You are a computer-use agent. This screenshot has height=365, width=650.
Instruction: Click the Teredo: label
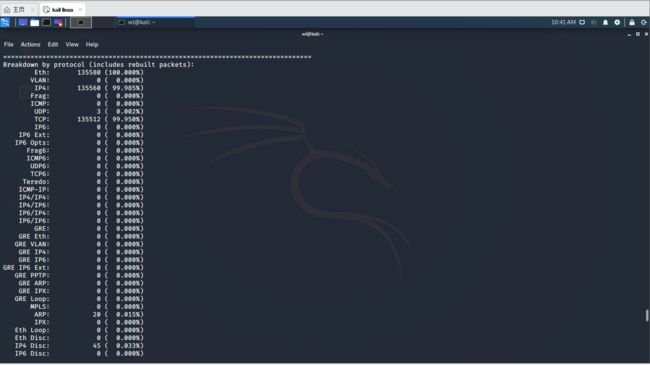[x=36, y=182]
